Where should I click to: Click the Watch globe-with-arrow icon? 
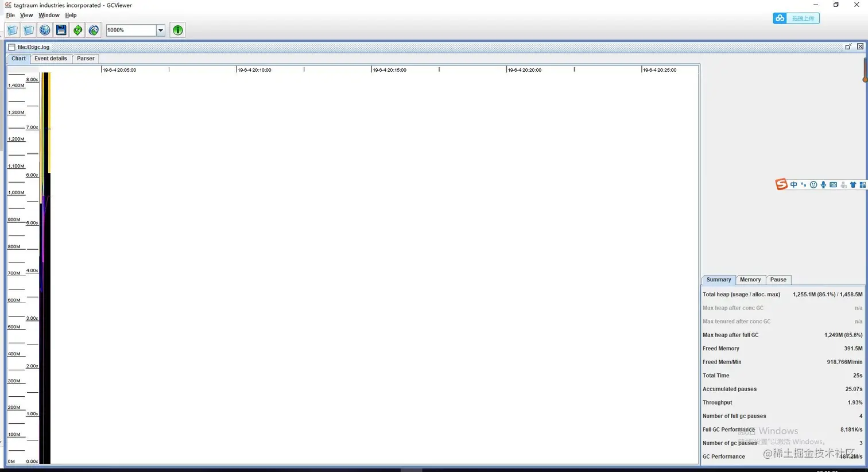pyautogui.click(x=94, y=30)
